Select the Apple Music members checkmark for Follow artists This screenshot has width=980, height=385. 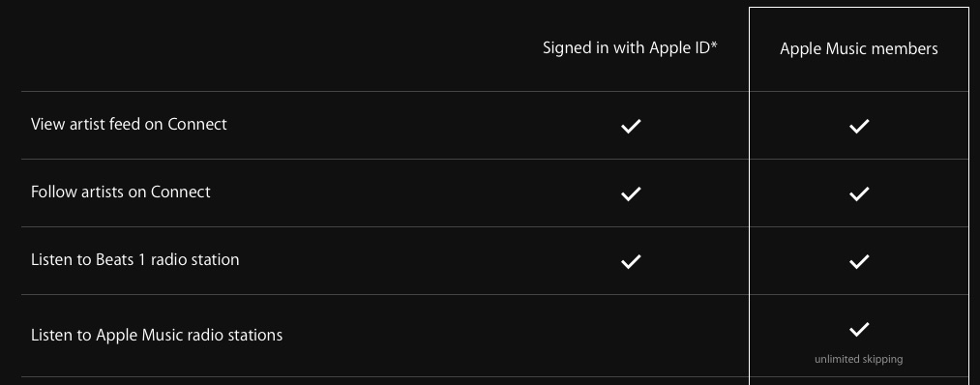coord(859,193)
